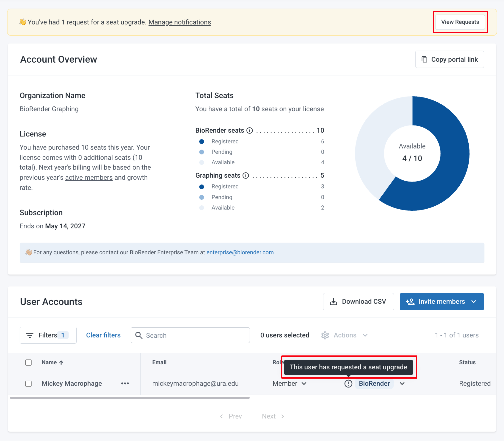Click the User Accounts heading
504x441 pixels.
[x=51, y=302]
